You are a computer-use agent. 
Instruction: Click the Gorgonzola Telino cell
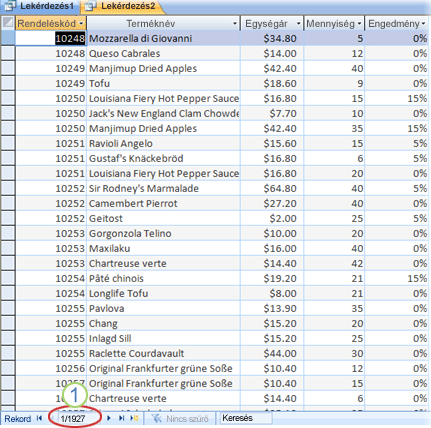tap(163, 233)
